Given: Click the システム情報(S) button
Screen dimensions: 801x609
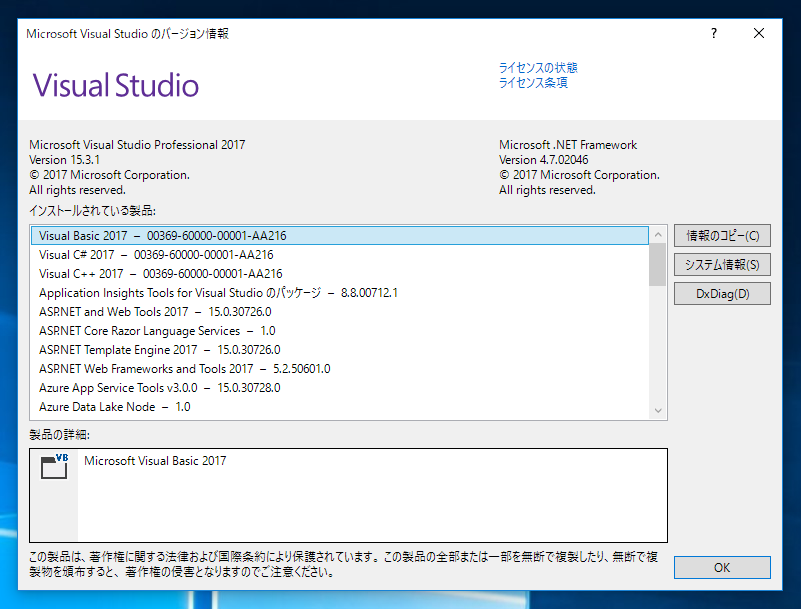Looking at the screenshot, I should 722,265.
